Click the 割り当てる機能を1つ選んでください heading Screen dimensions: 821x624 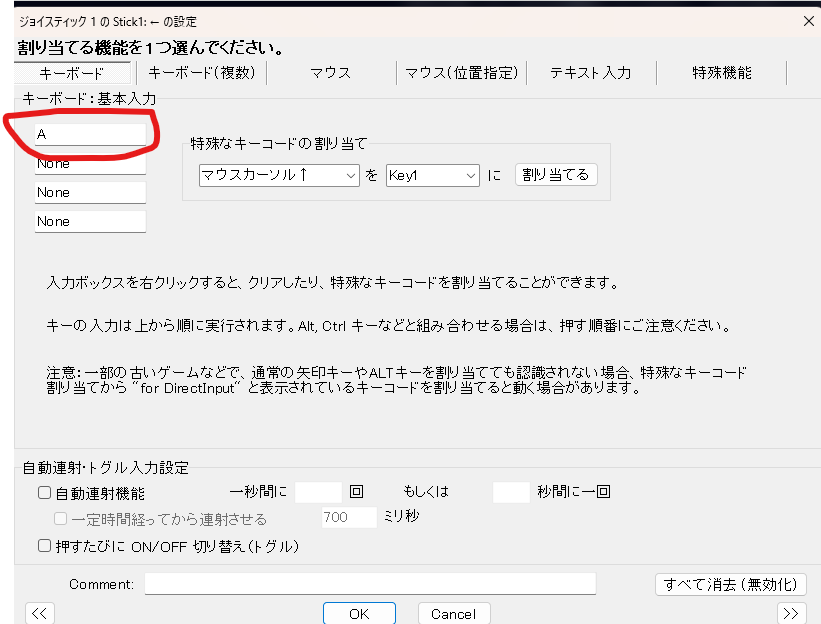click(x=150, y=48)
